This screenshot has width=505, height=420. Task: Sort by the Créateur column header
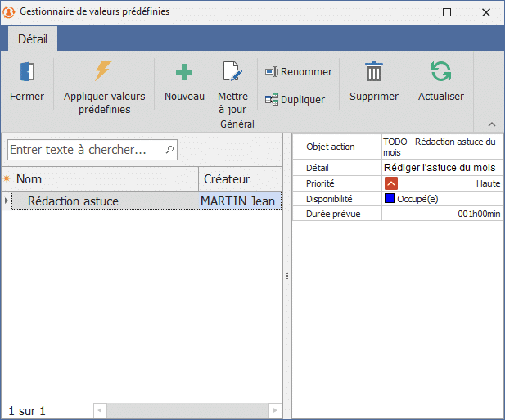(239, 179)
